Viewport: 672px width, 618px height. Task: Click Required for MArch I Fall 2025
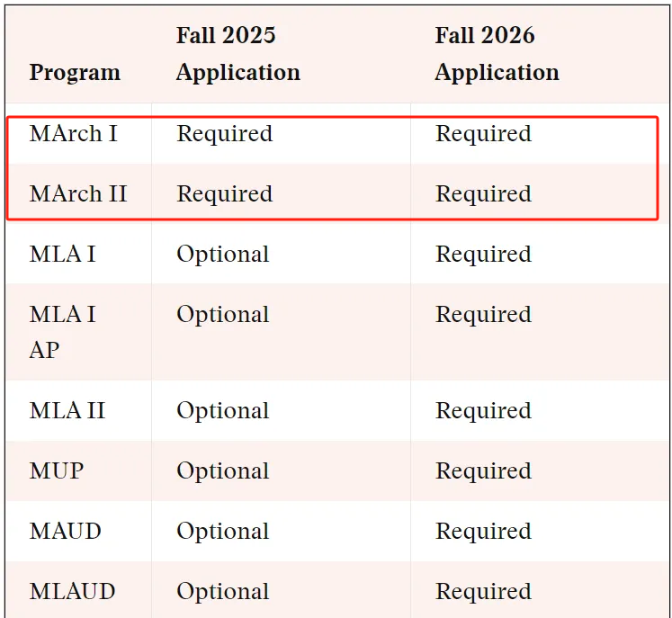click(x=225, y=134)
